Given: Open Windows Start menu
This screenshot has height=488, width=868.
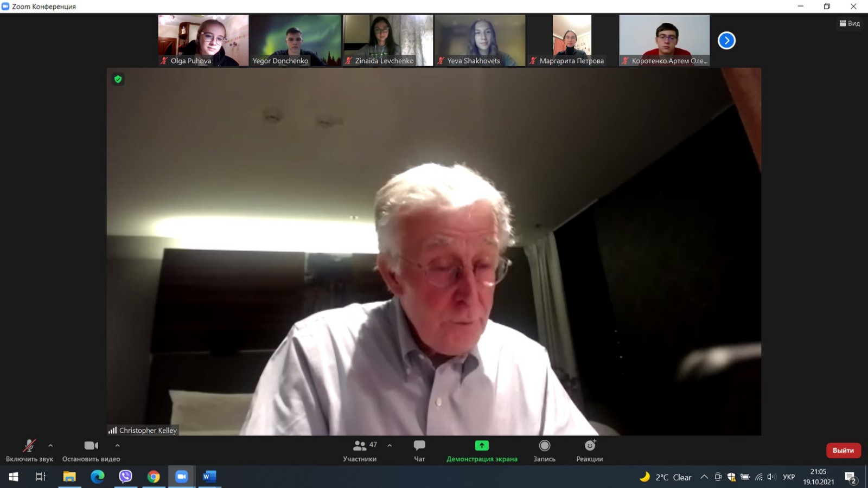Looking at the screenshot, I should (x=14, y=477).
